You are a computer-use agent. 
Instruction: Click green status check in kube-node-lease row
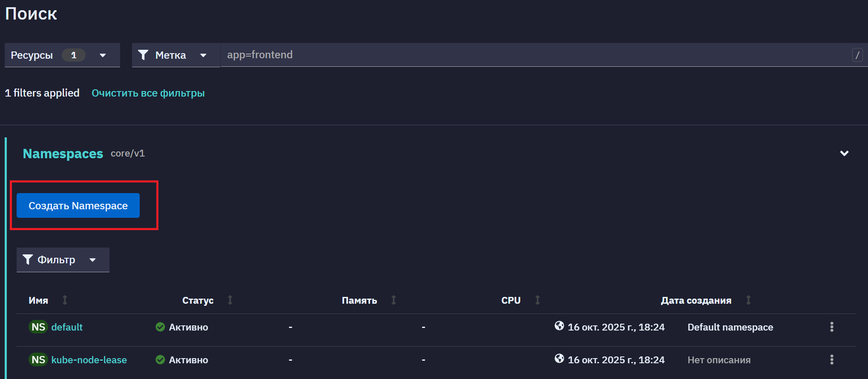click(x=160, y=359)
